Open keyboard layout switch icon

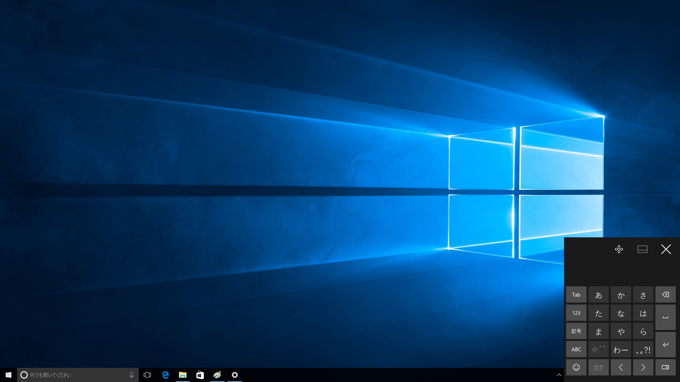(x=665, y=367)
